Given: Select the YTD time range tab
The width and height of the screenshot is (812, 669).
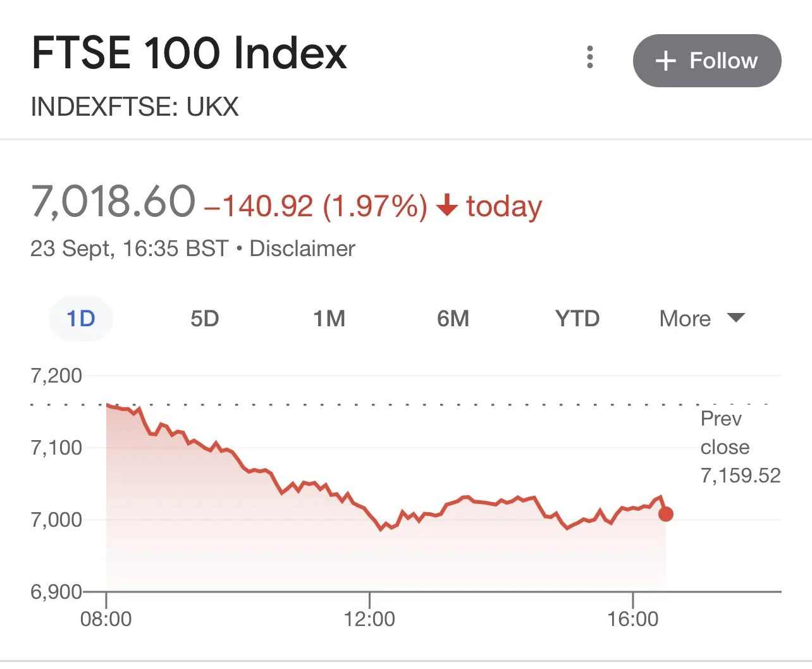Looking at the screenshot, I should 577,318.
